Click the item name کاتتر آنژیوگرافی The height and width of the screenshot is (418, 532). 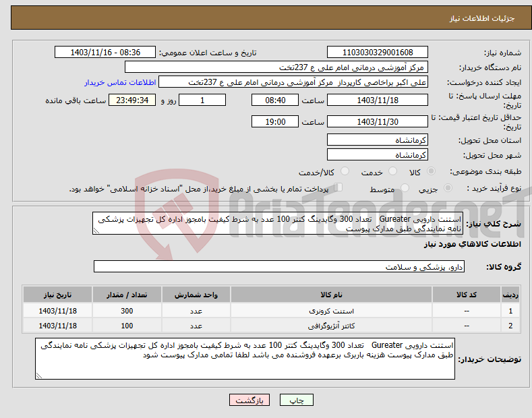tap(331, 326)
